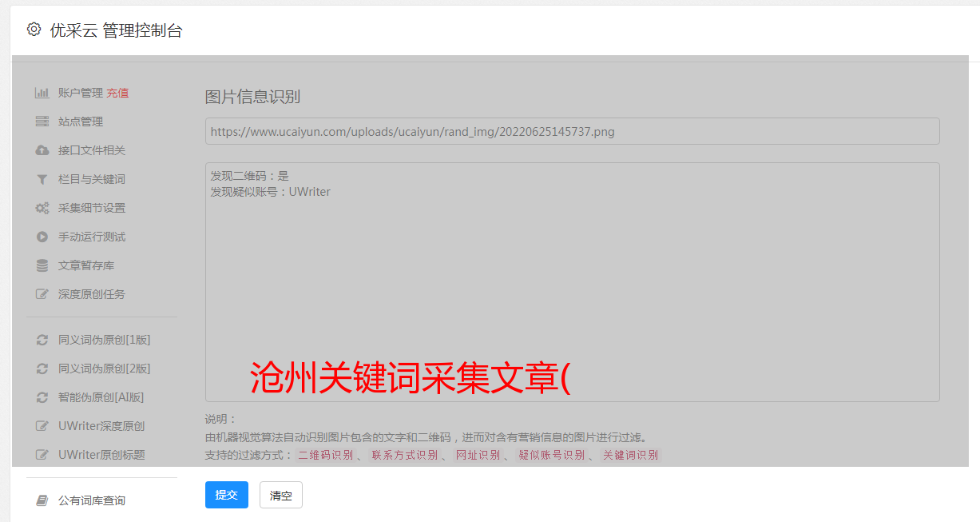Image resolution: width=980 pixels, height=522 pixels.
Task: Click the bar chart icon for 账户管理
Action: pyautogui.click(x=42, y=93)
